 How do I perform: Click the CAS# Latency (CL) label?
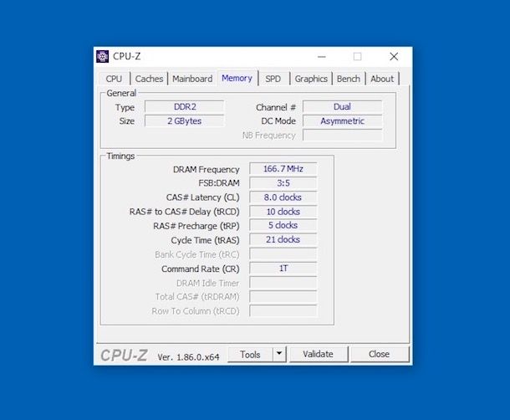click(x=202, y=197)
